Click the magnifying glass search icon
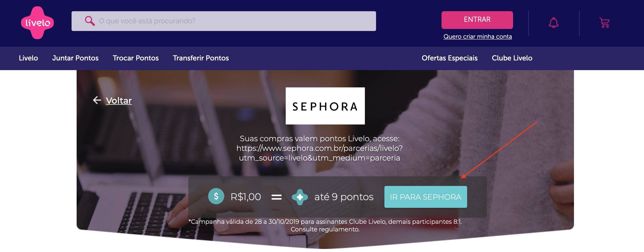The image size is (644, 252). tap(90, 21)
